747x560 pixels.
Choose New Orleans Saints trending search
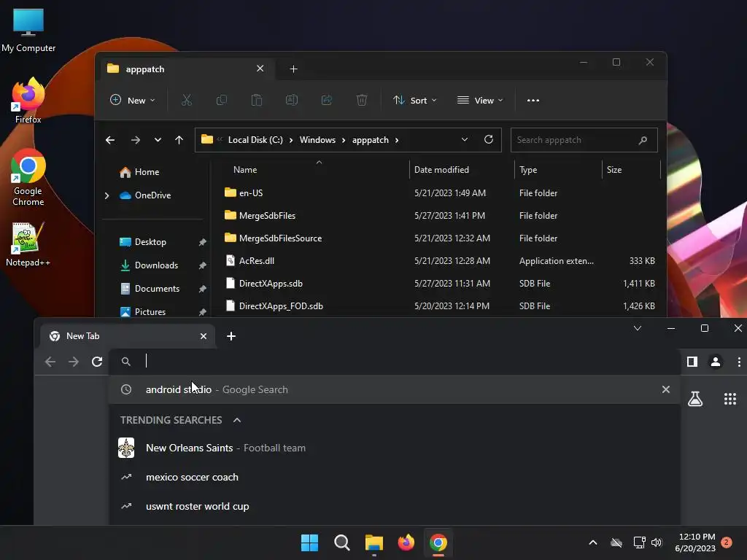click(395, 448)
